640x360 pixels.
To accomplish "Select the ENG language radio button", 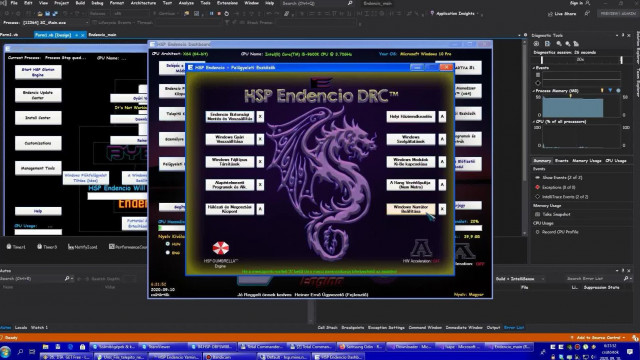I will click(x=167, y=252).
